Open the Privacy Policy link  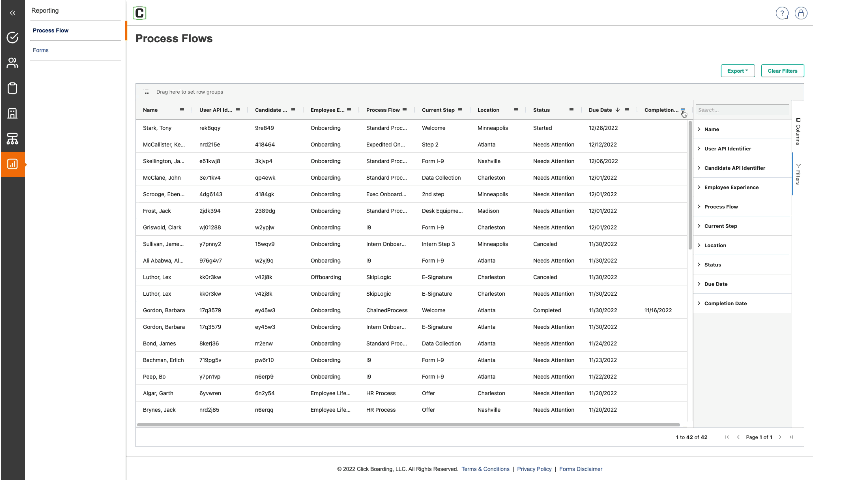click(x=534, y=468)
